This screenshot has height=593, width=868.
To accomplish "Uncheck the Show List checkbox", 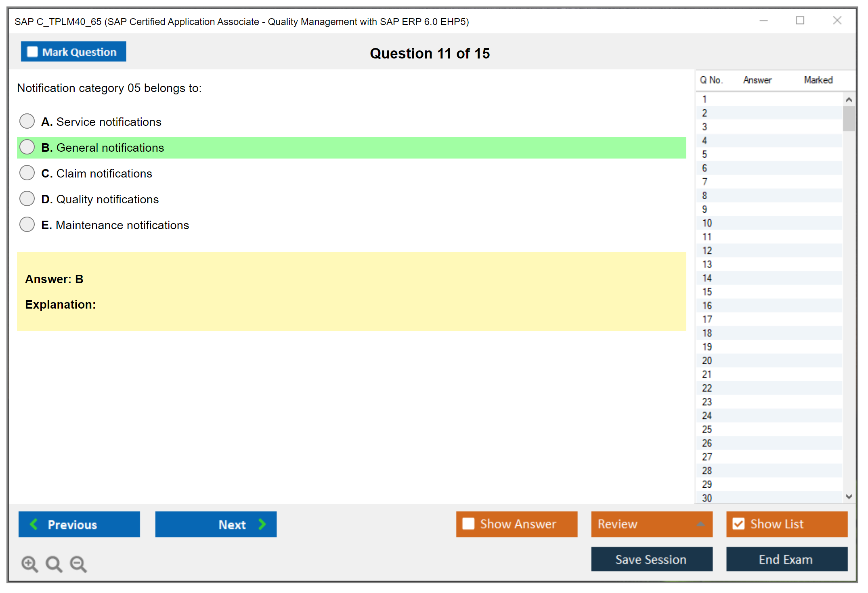I will click(738, 524).
